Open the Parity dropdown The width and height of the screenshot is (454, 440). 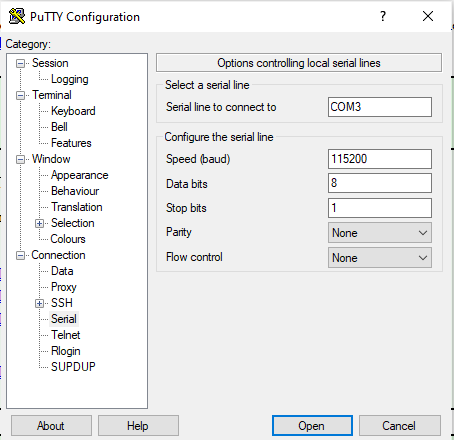coord(380,233)
